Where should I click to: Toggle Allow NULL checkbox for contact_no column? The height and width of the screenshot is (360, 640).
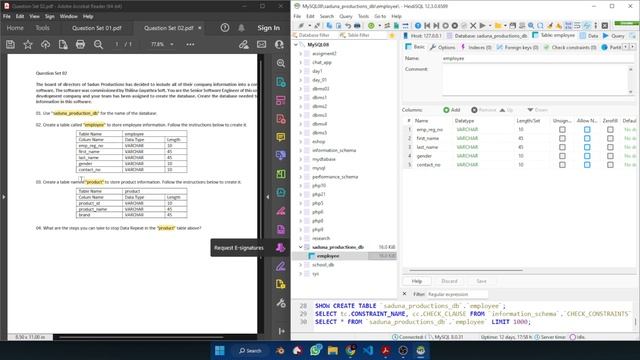[587, 164]
